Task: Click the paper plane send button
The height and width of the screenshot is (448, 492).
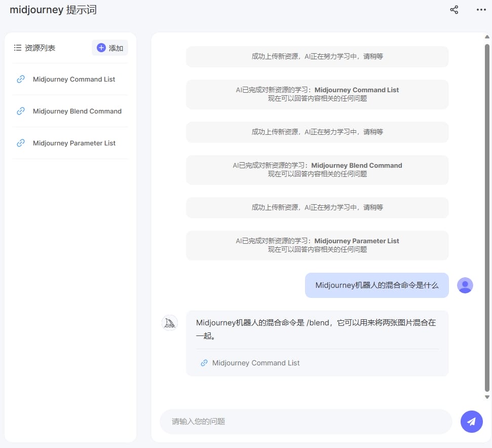Action: (471, 421)
